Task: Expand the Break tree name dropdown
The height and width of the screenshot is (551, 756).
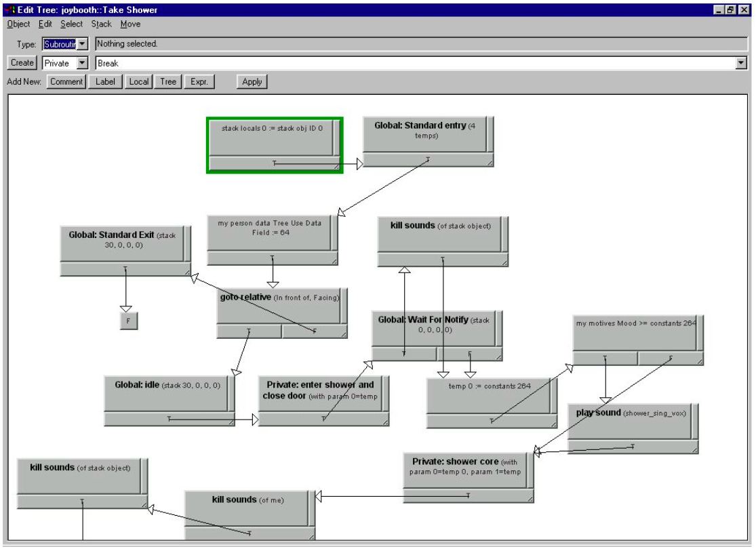Action: [x=741, y=63]
